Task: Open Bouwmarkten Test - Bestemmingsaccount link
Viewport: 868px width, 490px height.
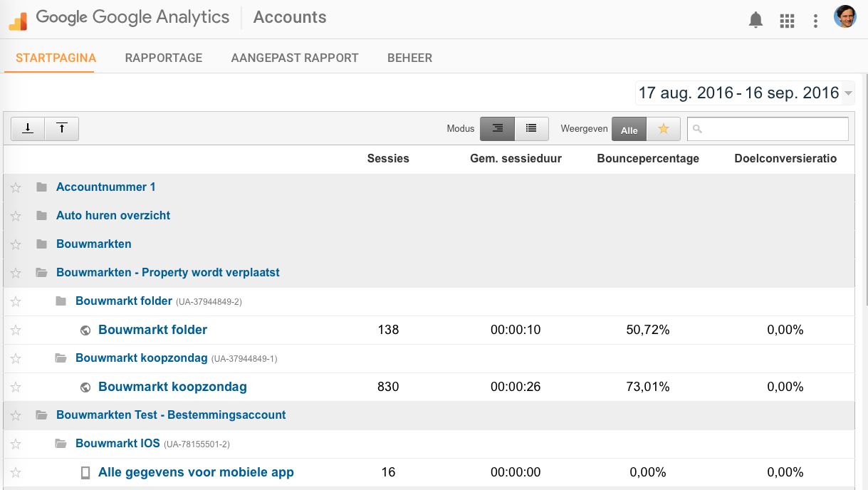Action: (171, 415)
